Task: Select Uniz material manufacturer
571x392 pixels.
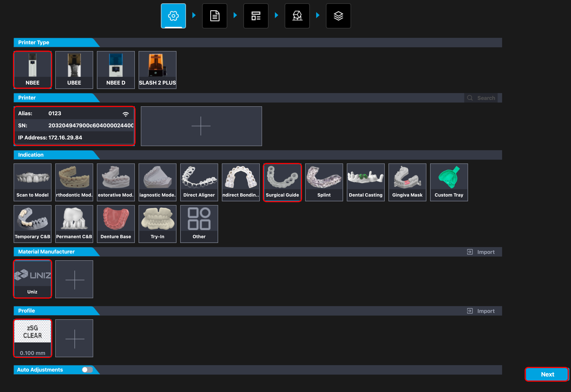Action: pyautogui.click(x=32, y=279)
